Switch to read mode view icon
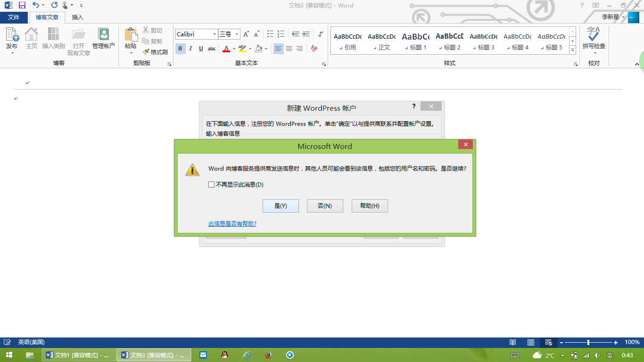 click(513, 342)
